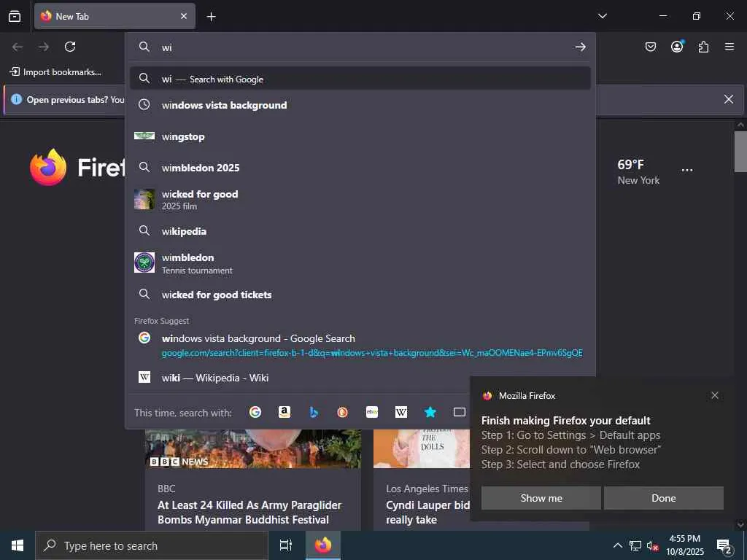747x560 pixels.
Task: Open Los Angeles Times Cyndi Lauper article
Action: 427,513
